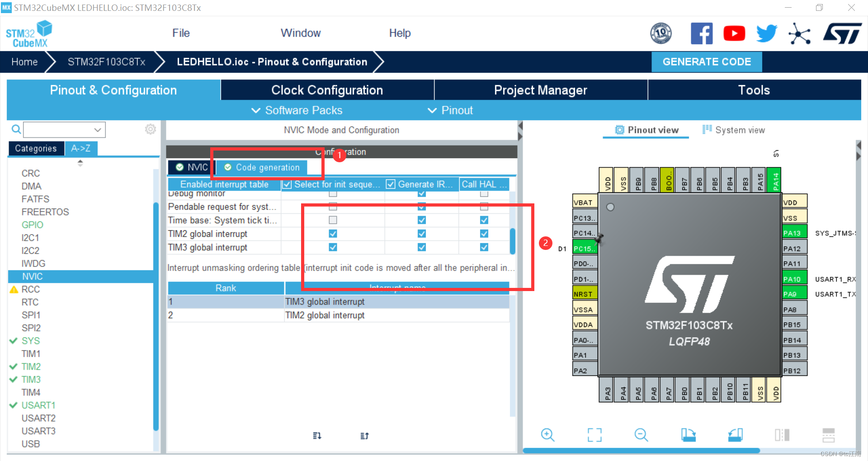Toggle Select for init sequence header checkbox
Image resolution: width=868 pixels, height=461 pixels.
tap(287, 184)
